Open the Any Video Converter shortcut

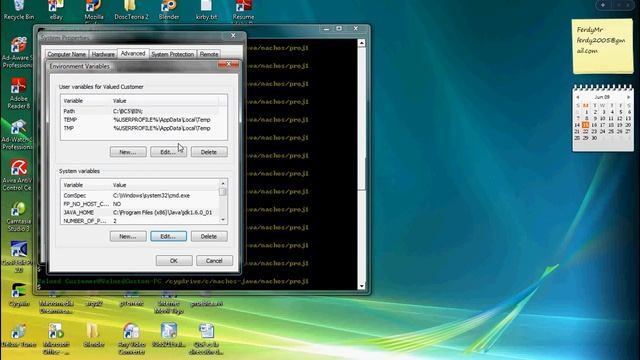(131, 339)
